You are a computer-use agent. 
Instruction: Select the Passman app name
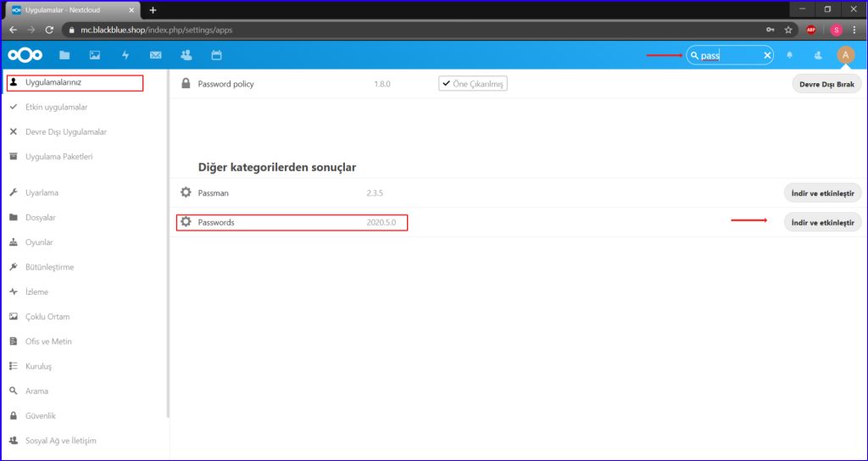(213, 193)
